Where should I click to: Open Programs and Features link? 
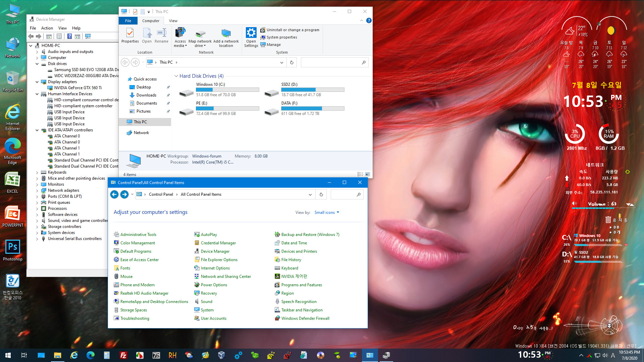point(302,285)
